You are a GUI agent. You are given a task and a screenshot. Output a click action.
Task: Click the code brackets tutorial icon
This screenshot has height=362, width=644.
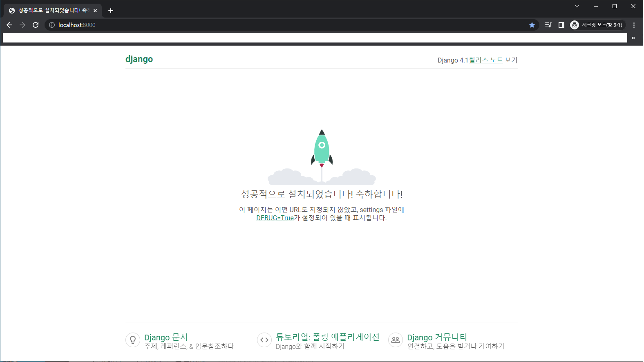pyautogui.click(x=264, y=340)
